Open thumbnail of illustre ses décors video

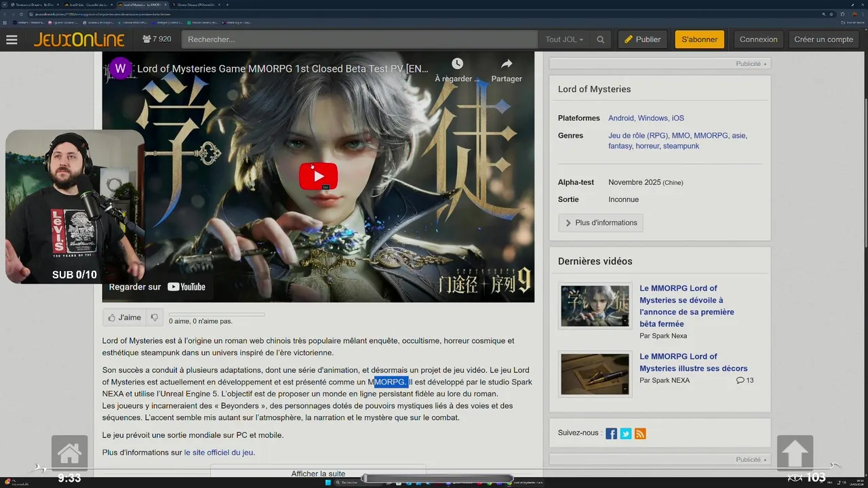(x=595, y=373)
